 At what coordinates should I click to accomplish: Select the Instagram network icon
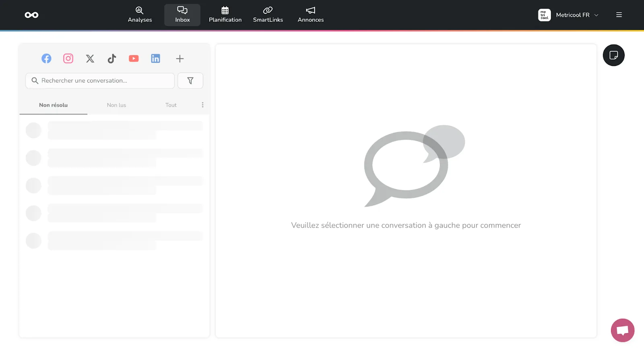[68, 59]
